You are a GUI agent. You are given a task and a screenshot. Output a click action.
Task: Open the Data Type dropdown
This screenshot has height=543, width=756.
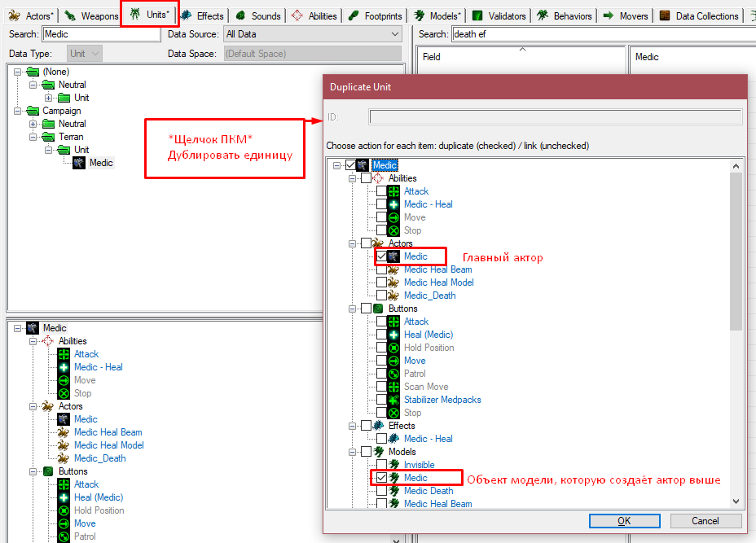(x=85, y=54)
